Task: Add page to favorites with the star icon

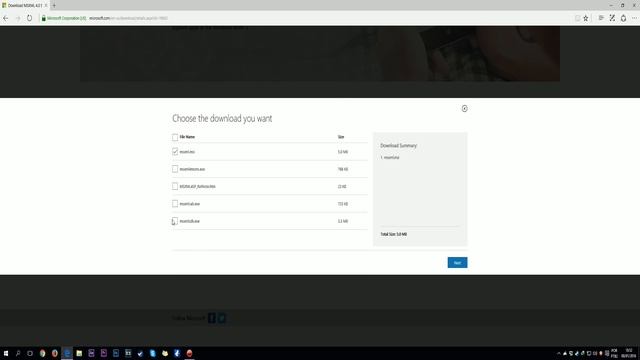Action: click(x=586, y=18)
